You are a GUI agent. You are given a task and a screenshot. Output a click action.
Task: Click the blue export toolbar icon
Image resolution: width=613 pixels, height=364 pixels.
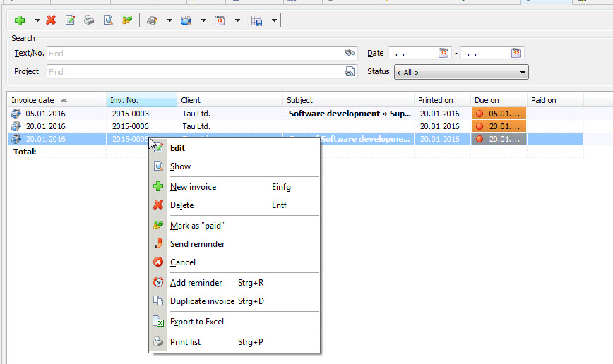click(x=186, y=20)
